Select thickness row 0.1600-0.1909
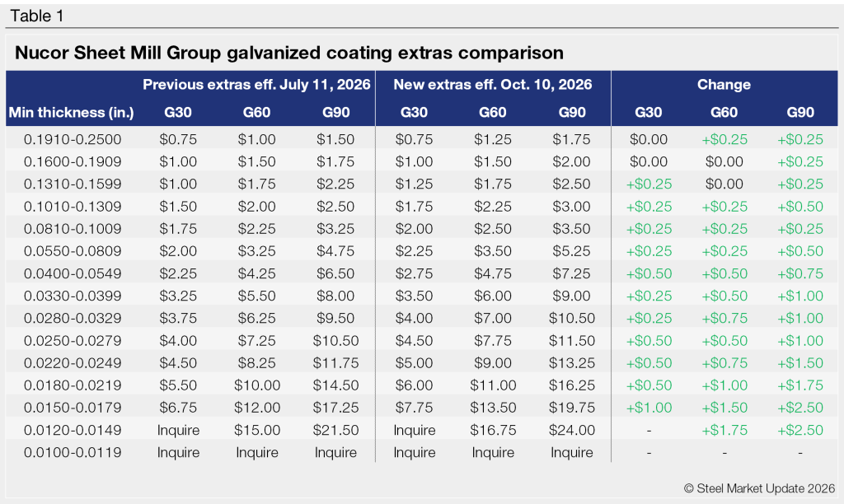Viewport: 844px width, 504px height. [422, 161]
